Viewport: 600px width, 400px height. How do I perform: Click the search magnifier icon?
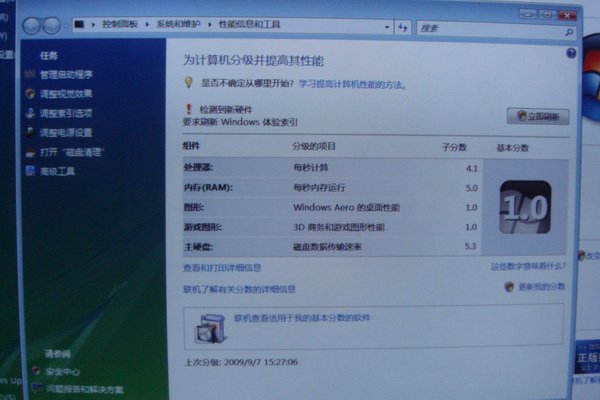[569, 33]
